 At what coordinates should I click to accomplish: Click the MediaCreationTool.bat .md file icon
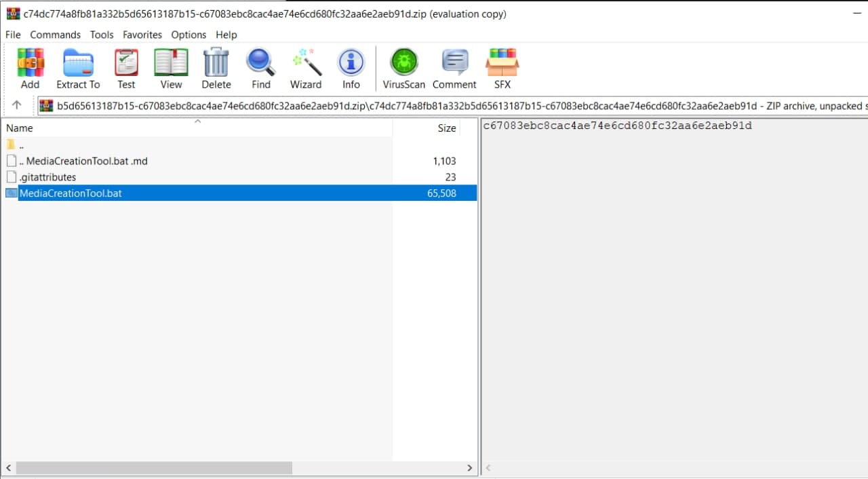pos(11,161)
